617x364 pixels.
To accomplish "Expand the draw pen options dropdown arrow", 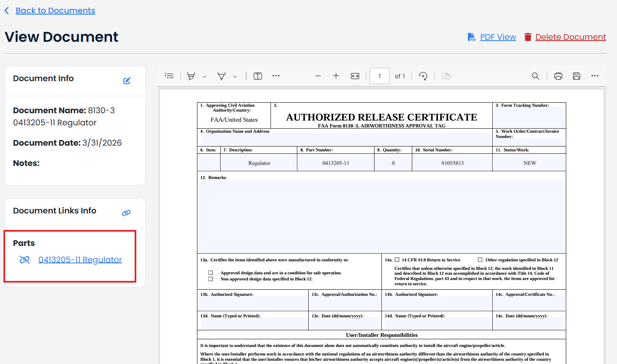I will point(235,76).
